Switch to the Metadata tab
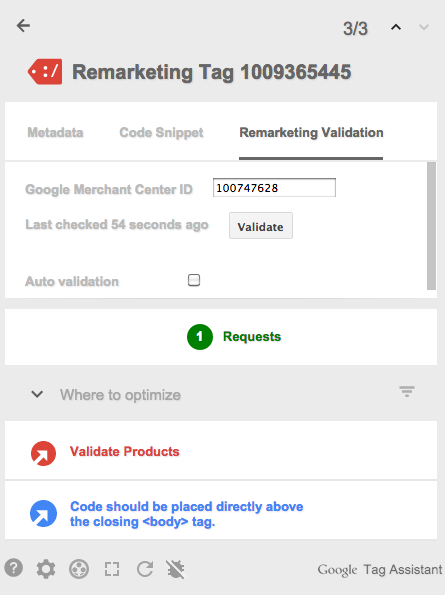This screenshot has width=445, height=595. 55,132
